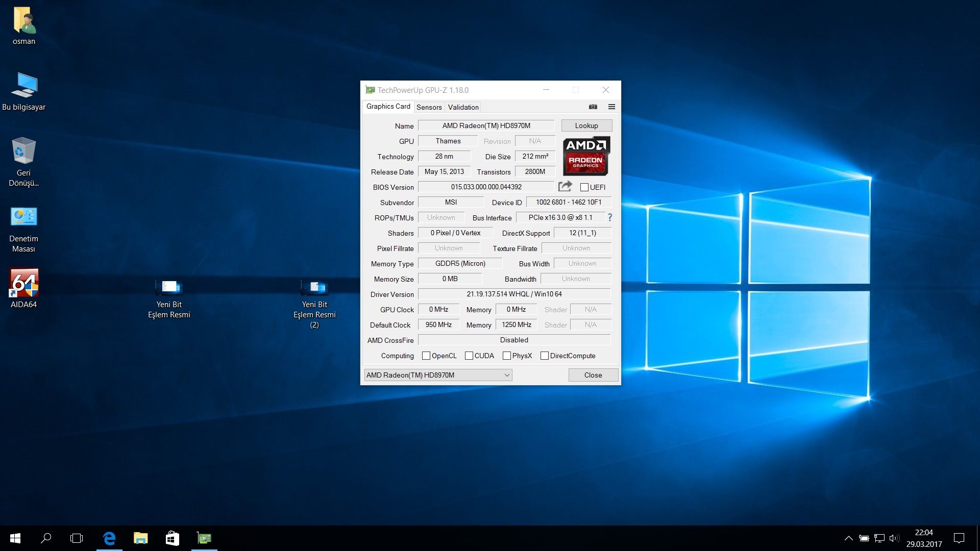Click the GPU-Z screenshot camera icon

point(593,107)
